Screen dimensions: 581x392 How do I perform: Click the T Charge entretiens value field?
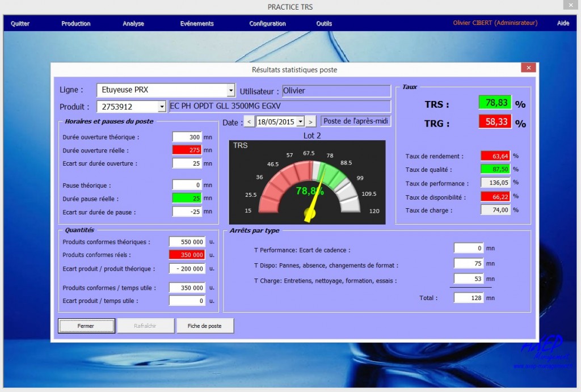click(x=469, y=279)
